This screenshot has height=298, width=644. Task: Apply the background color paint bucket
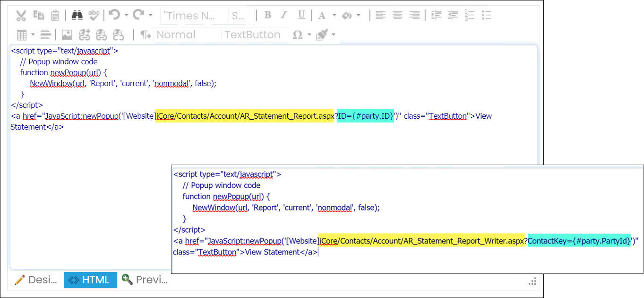click(x=347, y=16)
